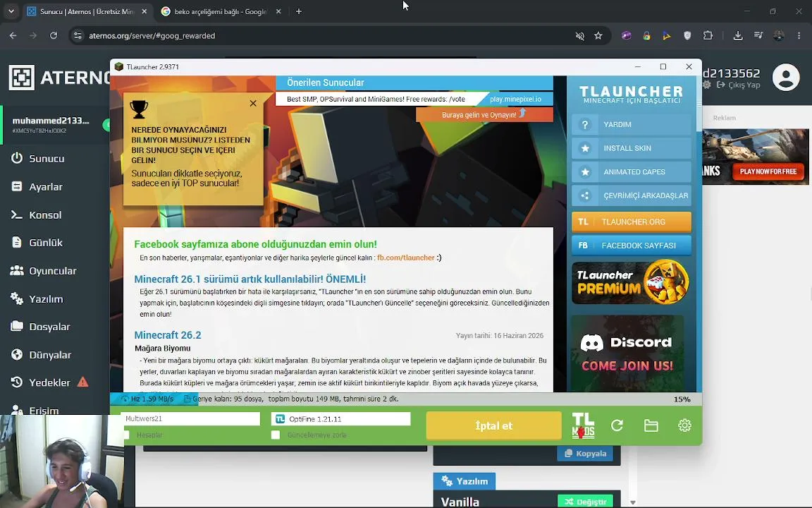The height and width of the screenshot is (508, 812).
Task: Open ÇEVRİMİÇİ ARKADAŞLAR option
Action: (x=632, y=196)
